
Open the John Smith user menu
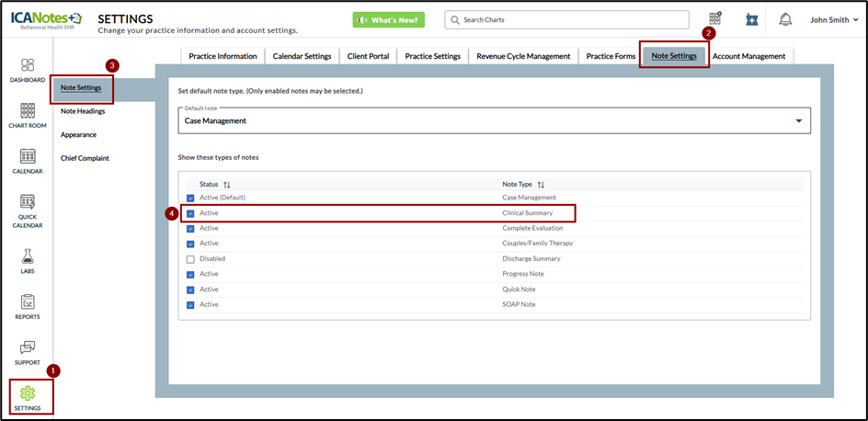pos(833,19)
